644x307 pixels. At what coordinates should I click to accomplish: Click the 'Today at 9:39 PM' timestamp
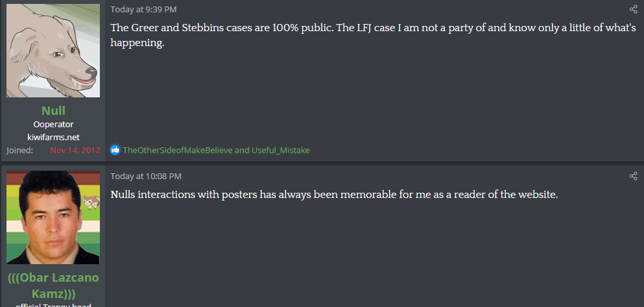click(x=143, y=10)
